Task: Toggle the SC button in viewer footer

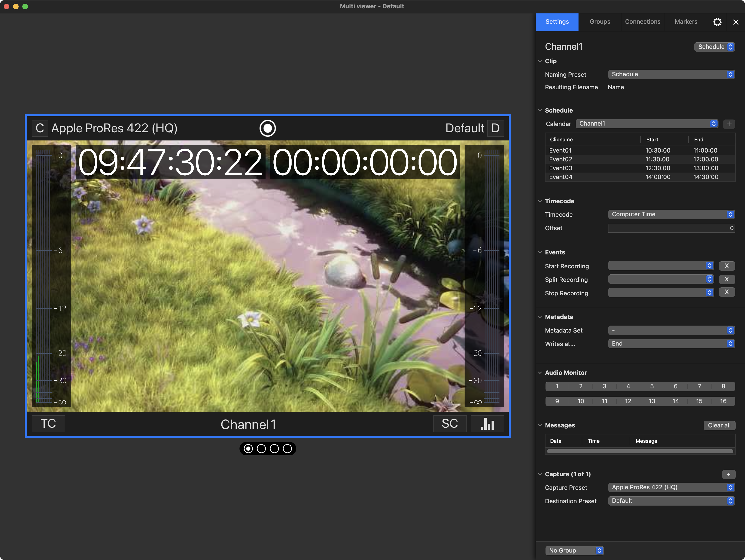Action: (450, 423)
